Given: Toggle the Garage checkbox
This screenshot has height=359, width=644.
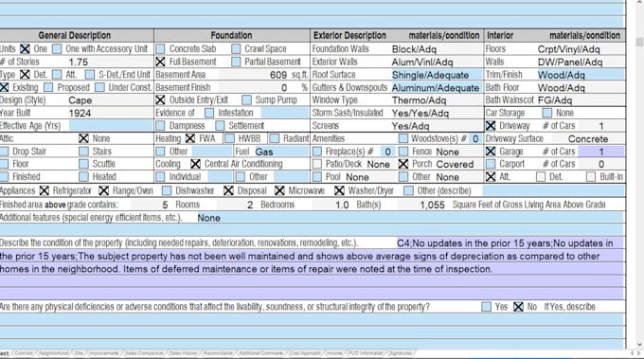Looking at the screenshot, I should (x=491, y=152).
